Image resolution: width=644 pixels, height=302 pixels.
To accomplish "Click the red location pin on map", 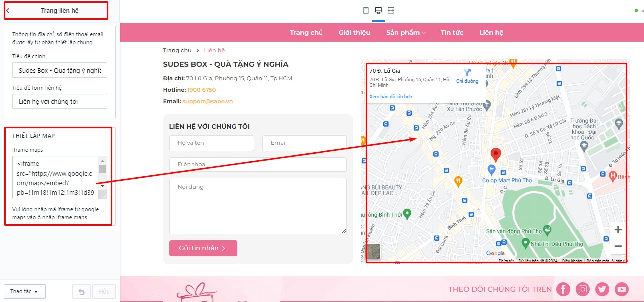I will click(x=495, y=155).
